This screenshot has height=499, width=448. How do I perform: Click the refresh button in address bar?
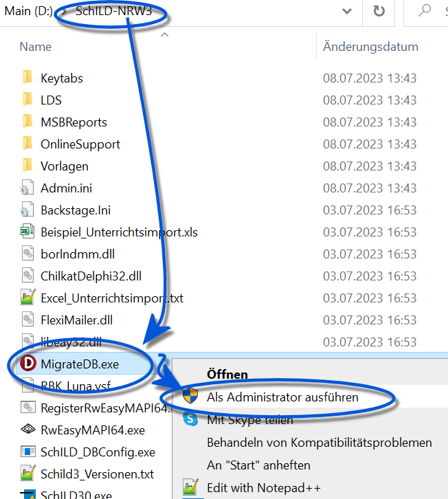point(379,11)
